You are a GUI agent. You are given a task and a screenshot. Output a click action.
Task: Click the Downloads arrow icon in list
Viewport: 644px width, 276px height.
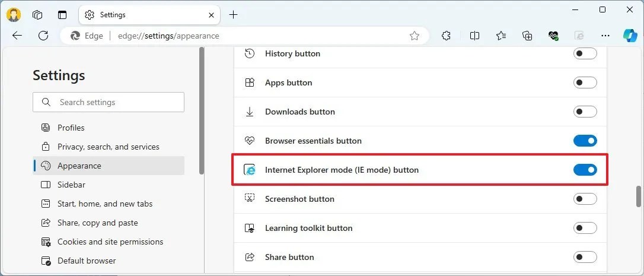pos(250,112)
